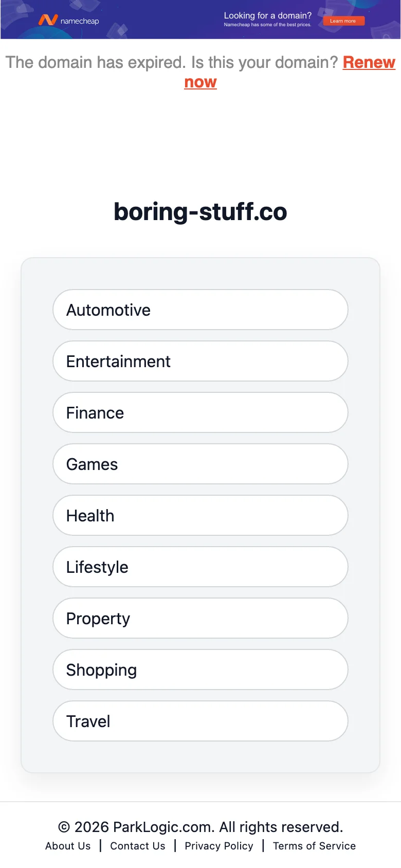Follow the Renew now link
Image resolution: width=401 pixels, height=868 pixels.
click(369, 63)
